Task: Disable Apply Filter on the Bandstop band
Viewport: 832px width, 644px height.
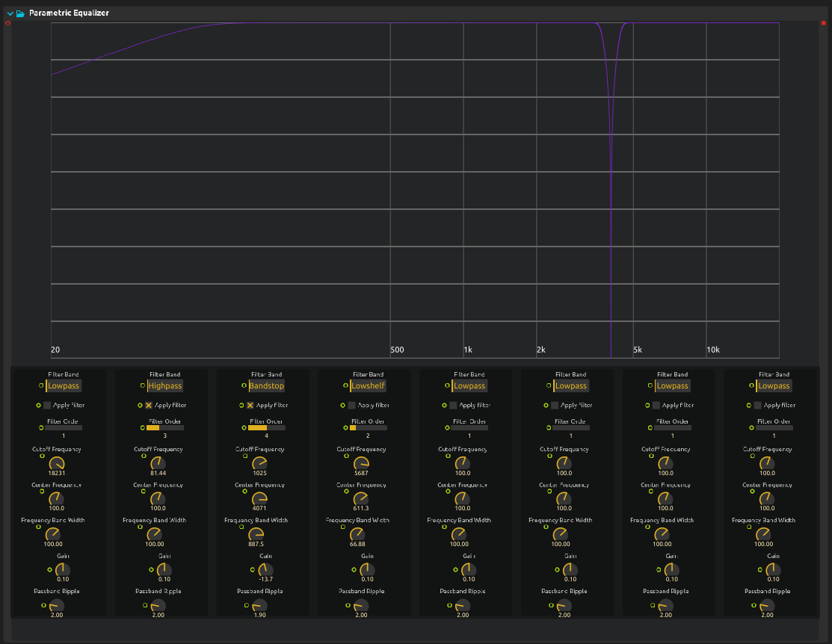Action: pyautogui.click(x=252, y=405)
